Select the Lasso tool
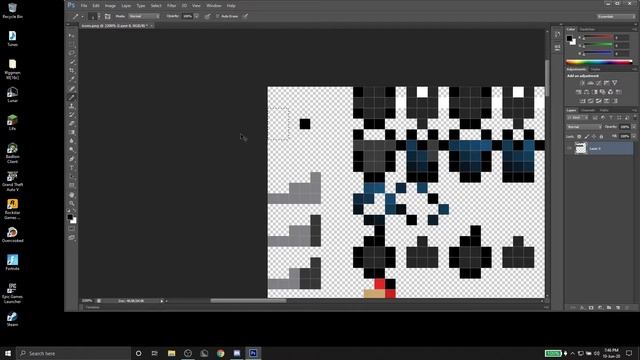Screen dimensions: 640x360 (72, 53)
